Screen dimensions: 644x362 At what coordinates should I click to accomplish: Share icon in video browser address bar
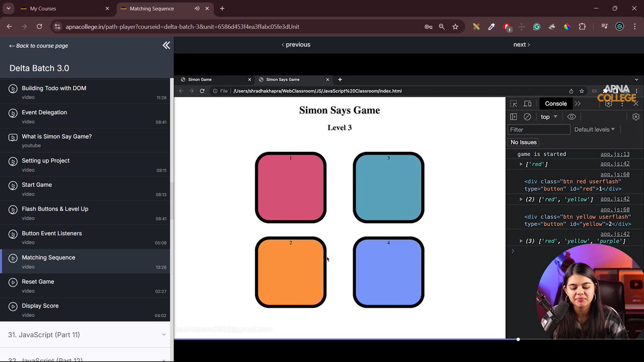tap(571, 91)
